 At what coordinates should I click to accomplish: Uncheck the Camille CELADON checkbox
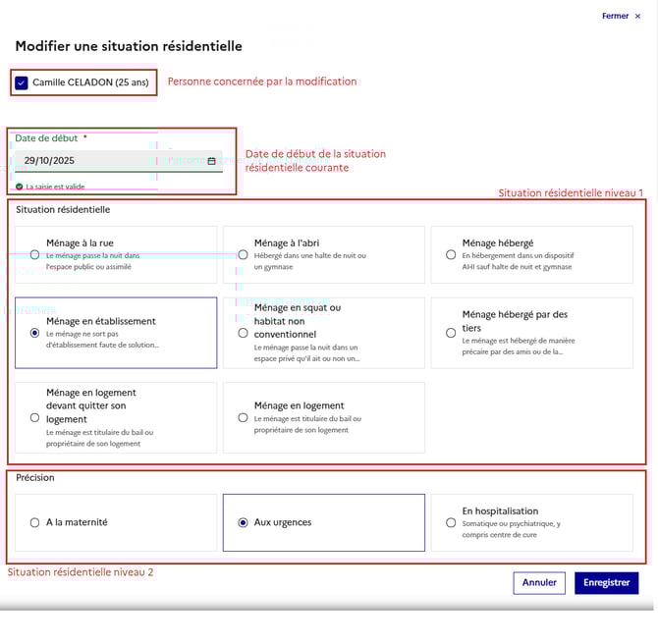coord(22,82)
